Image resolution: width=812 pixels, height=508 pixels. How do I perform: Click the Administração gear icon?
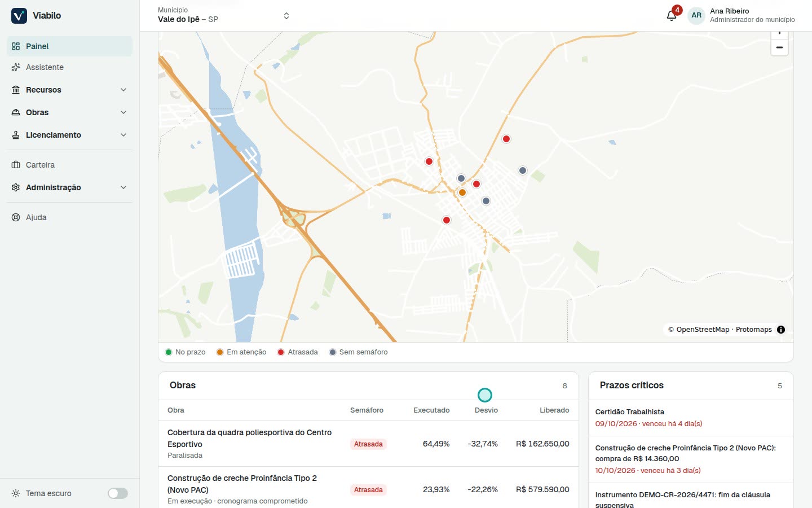(x=16, y=187)
